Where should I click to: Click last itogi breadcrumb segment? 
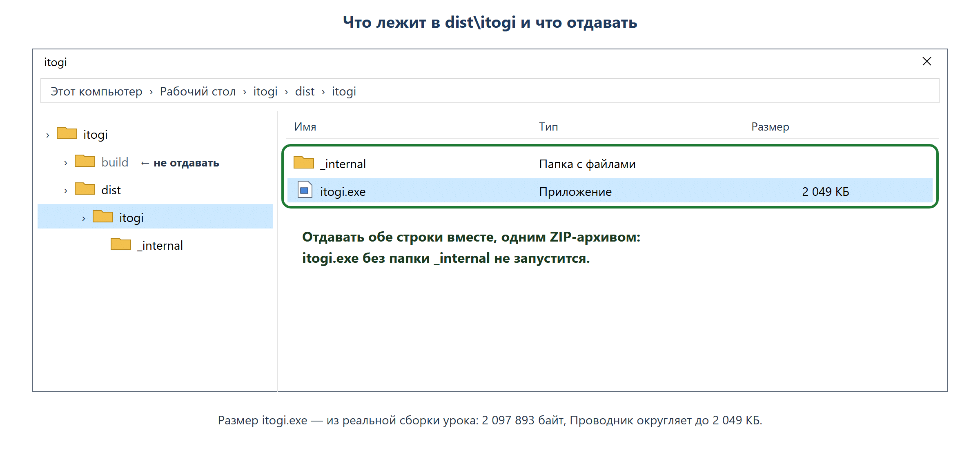click(344, 91)
